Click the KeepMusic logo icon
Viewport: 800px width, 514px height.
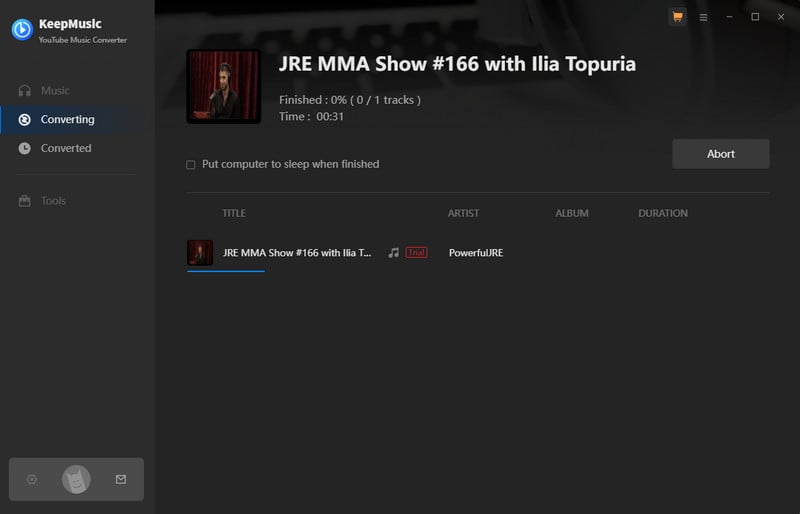(22, 30)
